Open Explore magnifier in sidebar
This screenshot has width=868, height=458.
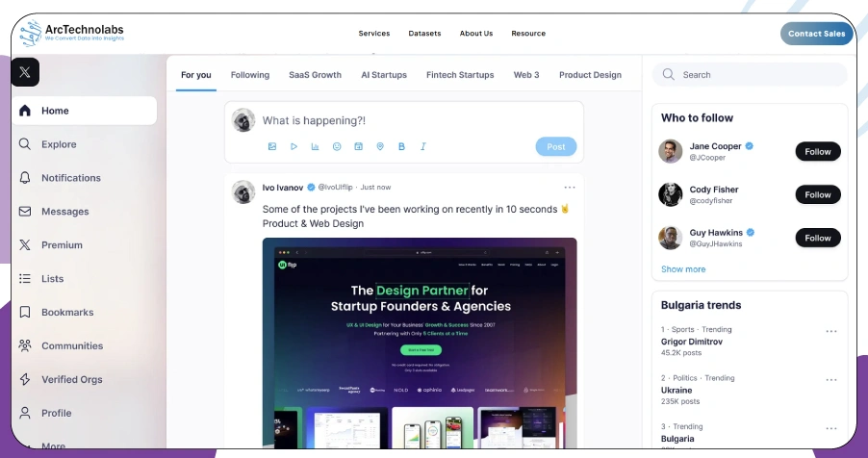pos(25,144)
